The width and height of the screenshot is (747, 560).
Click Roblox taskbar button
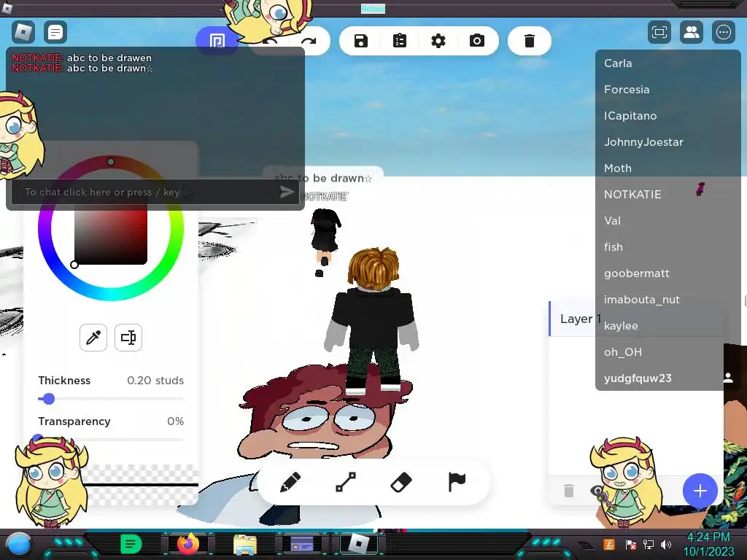pos(359,544)
